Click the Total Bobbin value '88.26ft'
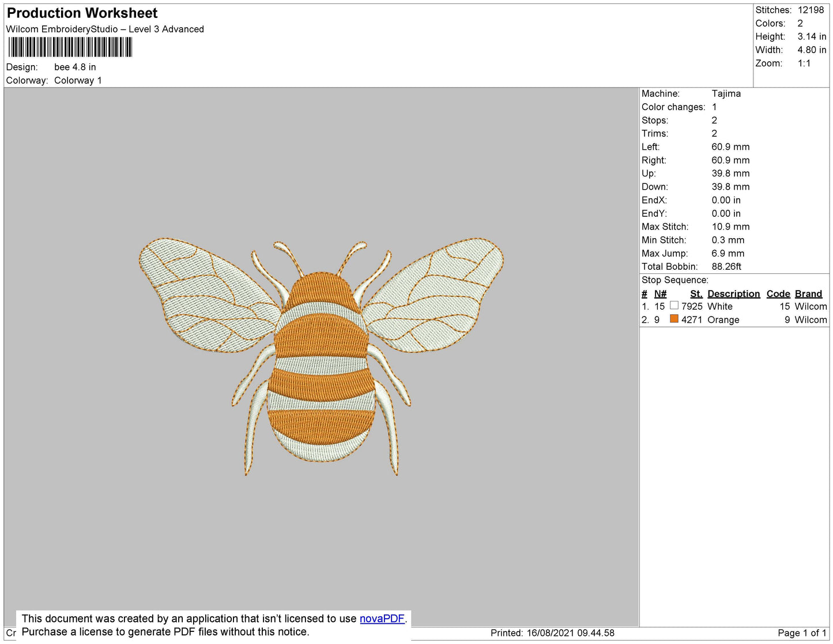The height and width of the screenshot is (644, 833). tap(726, 266)
